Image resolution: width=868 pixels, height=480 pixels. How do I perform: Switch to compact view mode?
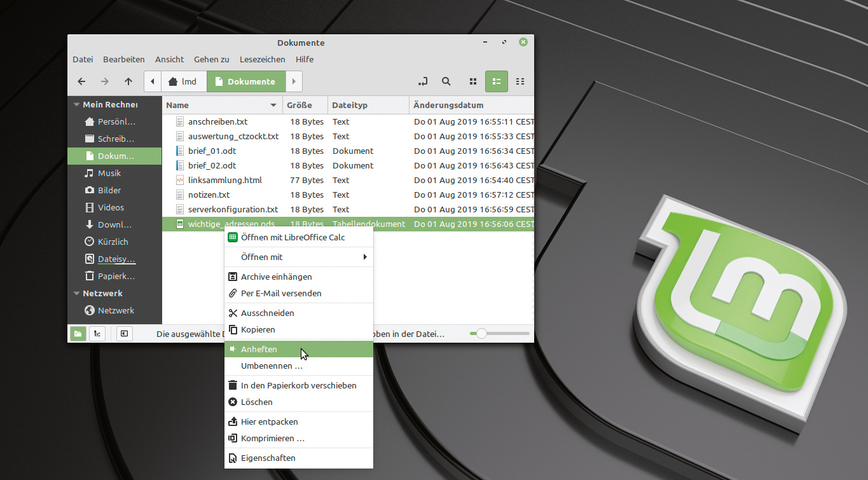pyautogui.click(x=520, y=81)
